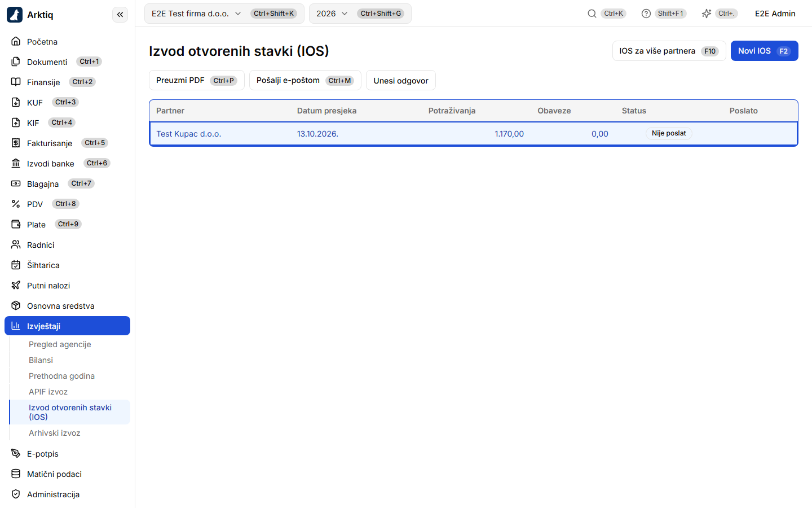Open Bilansi submenu item
812x508 pixels.
coord(41,360)
